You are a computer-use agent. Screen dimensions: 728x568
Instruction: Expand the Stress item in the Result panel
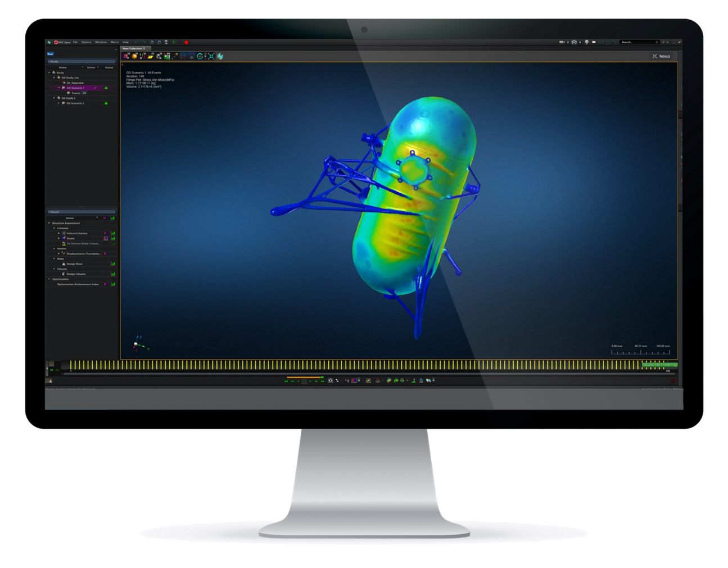[x=58, y=238]
